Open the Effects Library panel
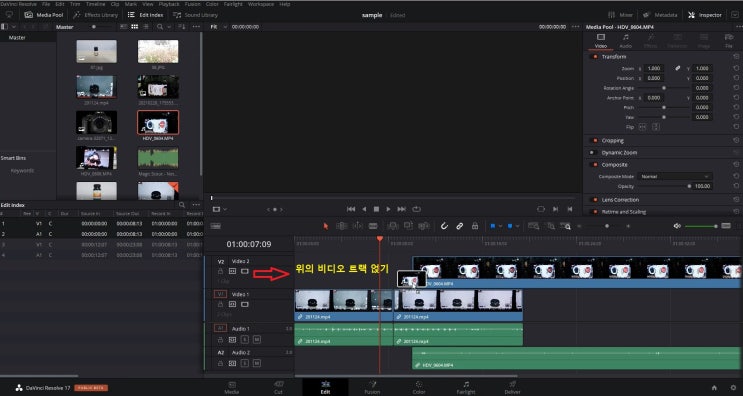This screenshot has height=396, width=743. pos(95,15)
